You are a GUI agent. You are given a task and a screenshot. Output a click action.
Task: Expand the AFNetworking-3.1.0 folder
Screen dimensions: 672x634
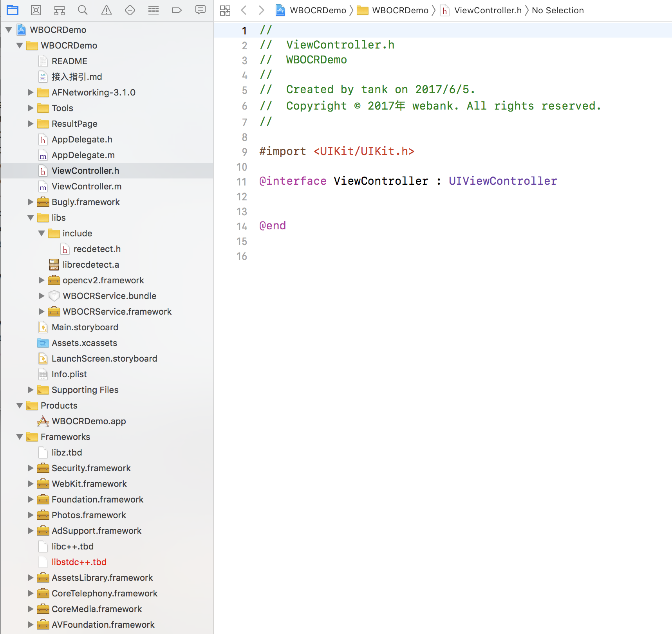pos(31,92)
